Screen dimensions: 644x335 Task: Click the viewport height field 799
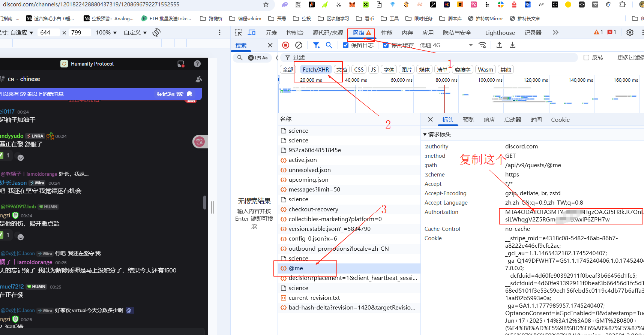coord(80,33)
